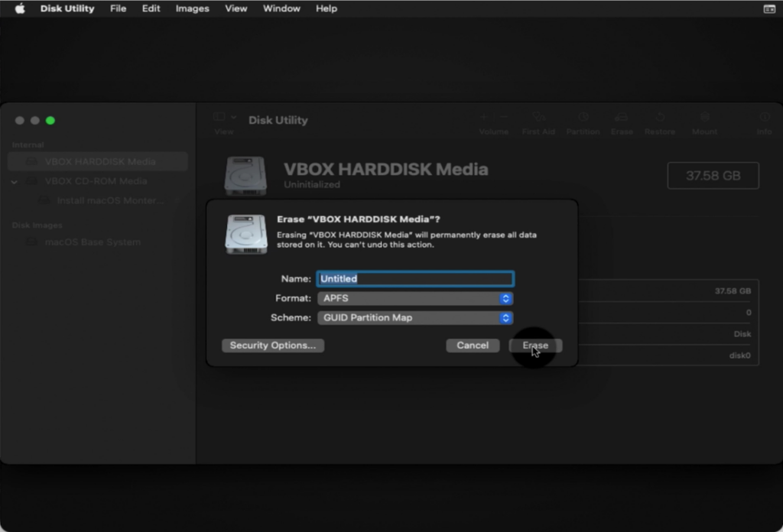783x532 pixels.
Task: Click the hard disk icon in erase dialog
Action: pyautogui.click(x=246, y=235)
